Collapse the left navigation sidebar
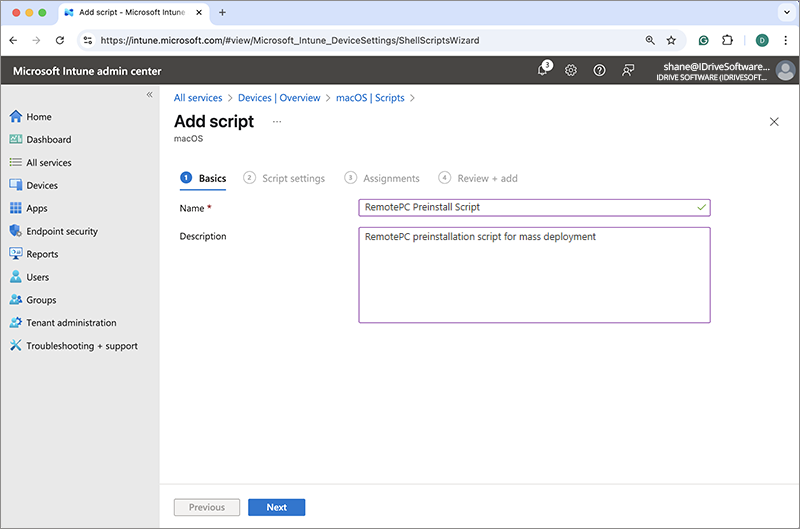 (149, 94)
